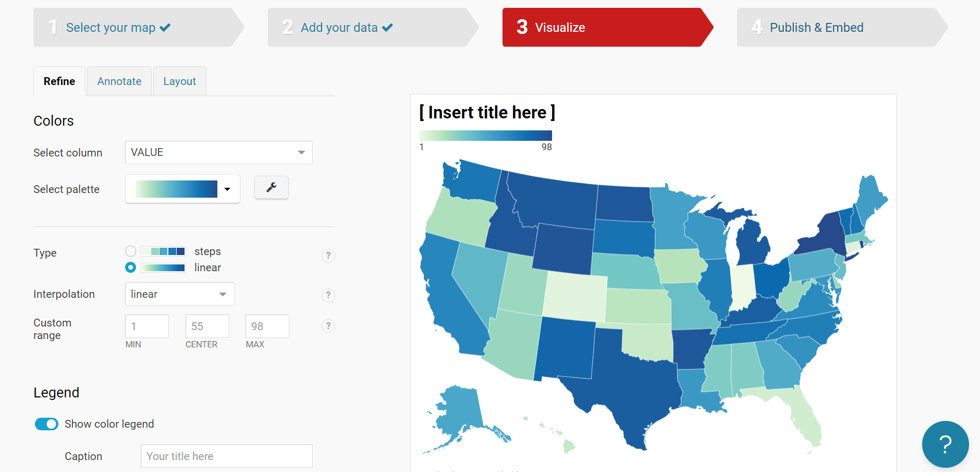
Task: Click the map color legend gradient bar
Action: tap(485, 136)
